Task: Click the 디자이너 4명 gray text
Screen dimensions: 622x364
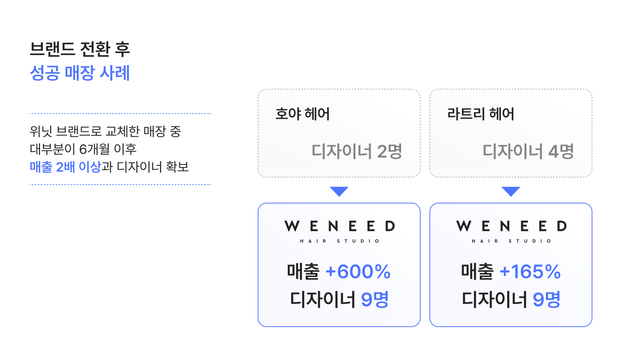Action: point(528,151)
